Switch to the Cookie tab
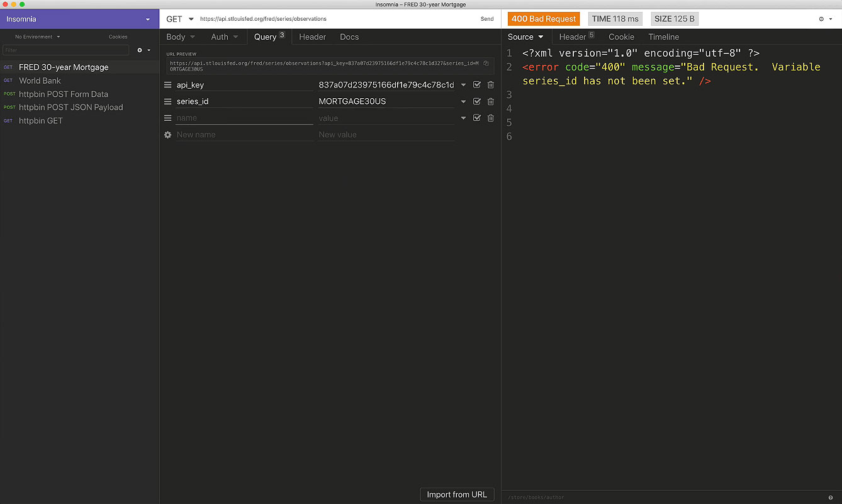 (x=622, y=37)
